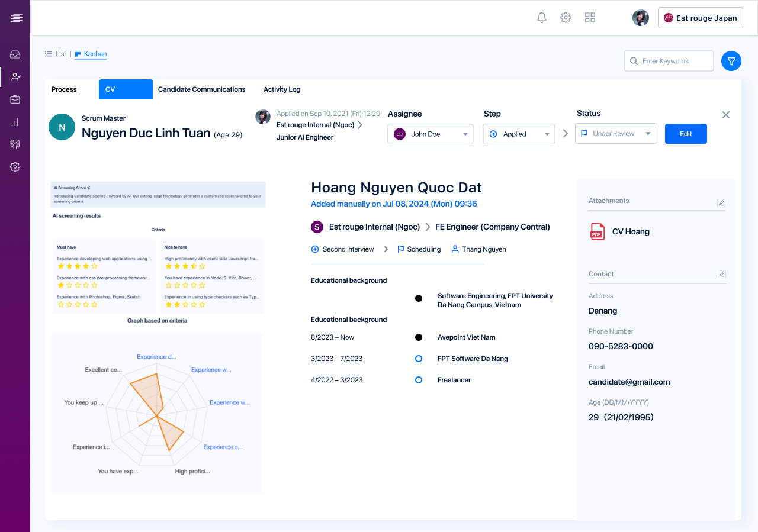Click the blue filter funnel button
Viewport: 758px width, 532px height.
tap(731, 61)
